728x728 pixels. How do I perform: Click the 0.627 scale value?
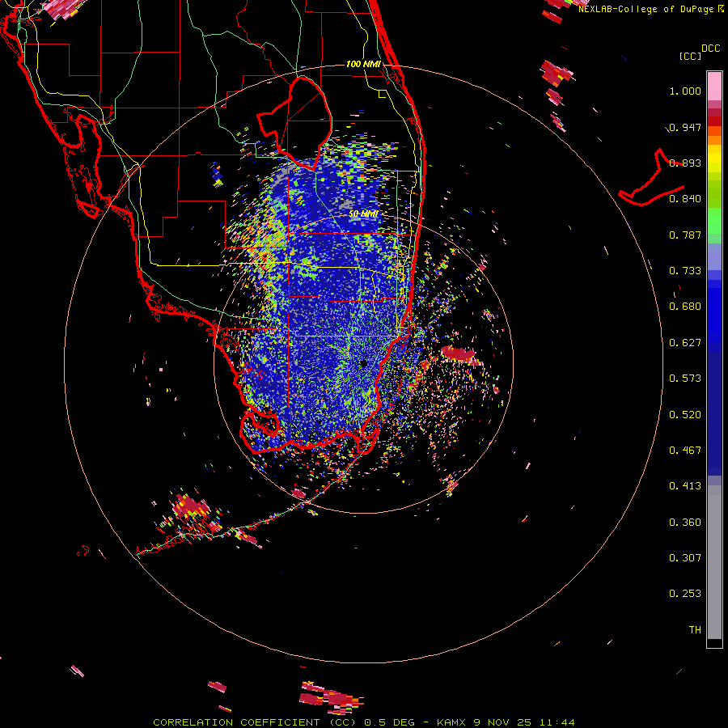coord(685,343)
